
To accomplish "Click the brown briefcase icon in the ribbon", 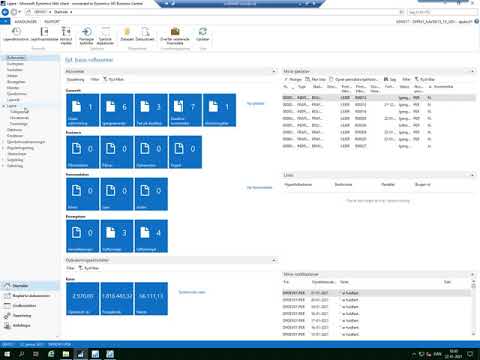I will coord(175,32).
